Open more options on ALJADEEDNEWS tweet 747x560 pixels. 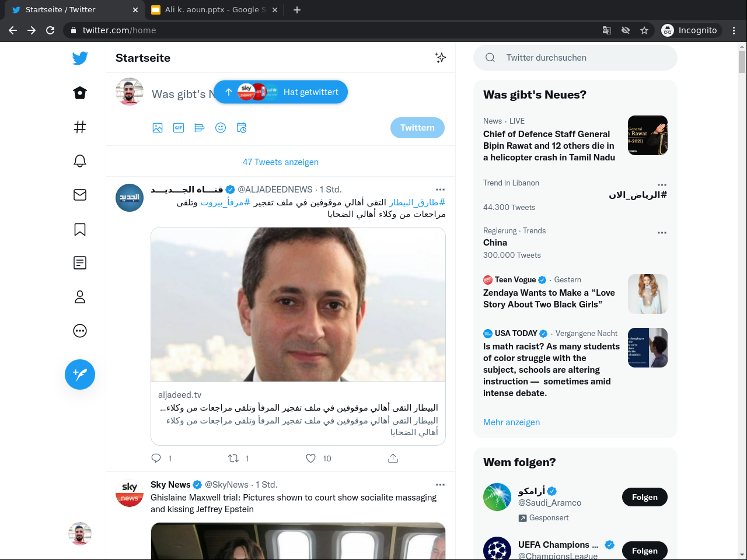click(x=440, y=190)
